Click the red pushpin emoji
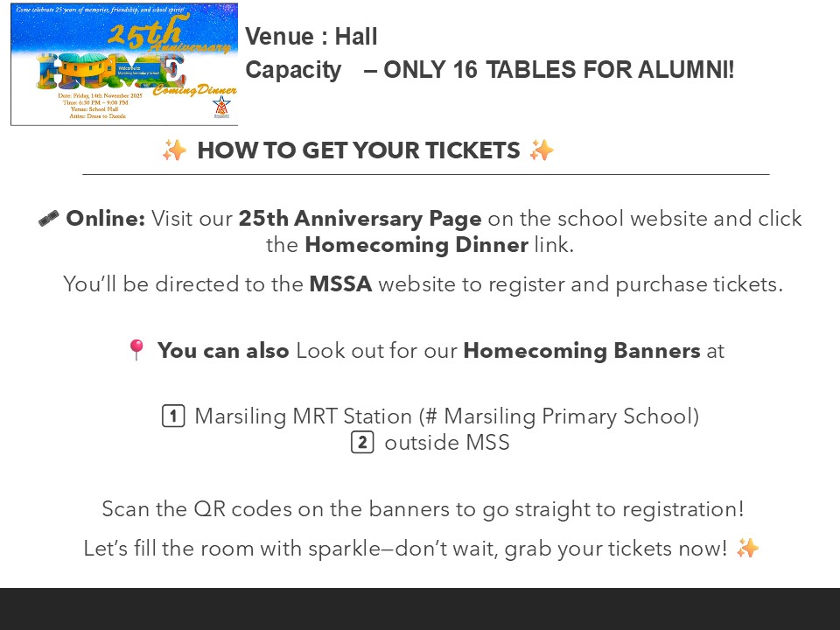This screenshot has width=840, height=630. 136,350
